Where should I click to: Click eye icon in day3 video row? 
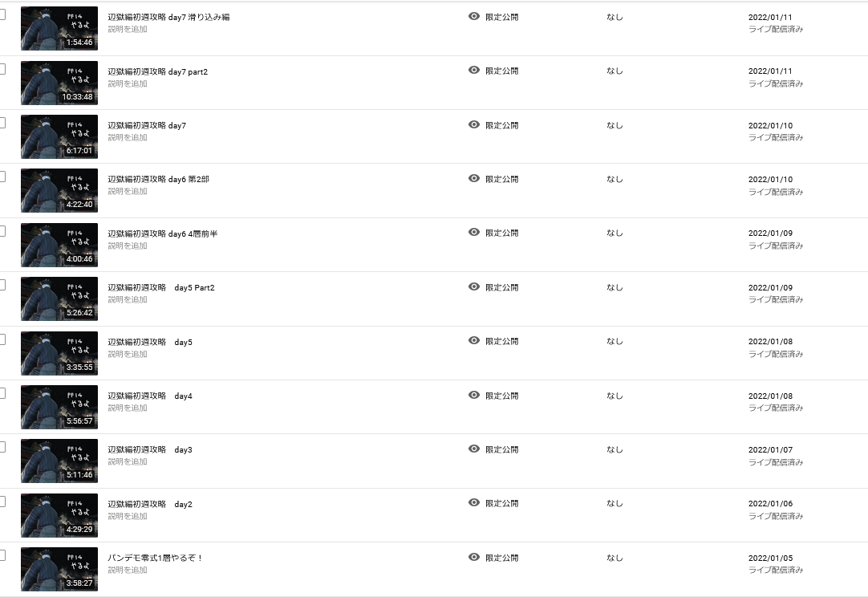point(474,449)
